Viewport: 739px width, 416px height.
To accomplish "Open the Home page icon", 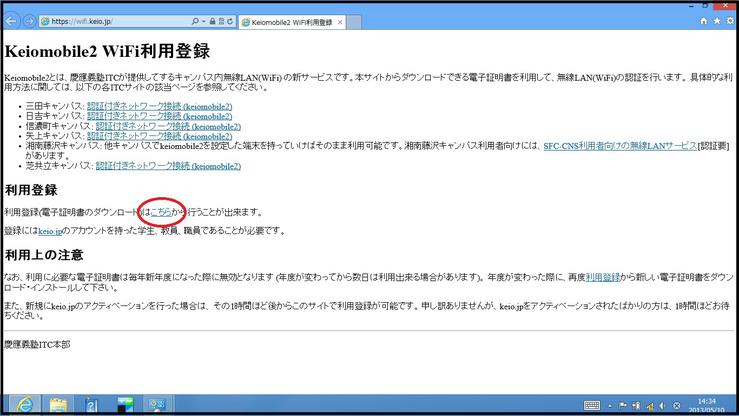I will point(704,21).
